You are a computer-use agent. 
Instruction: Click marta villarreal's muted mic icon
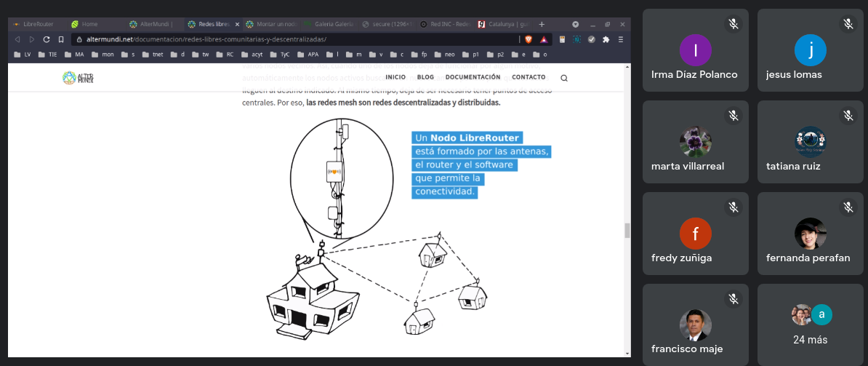[x=734, y=116]
